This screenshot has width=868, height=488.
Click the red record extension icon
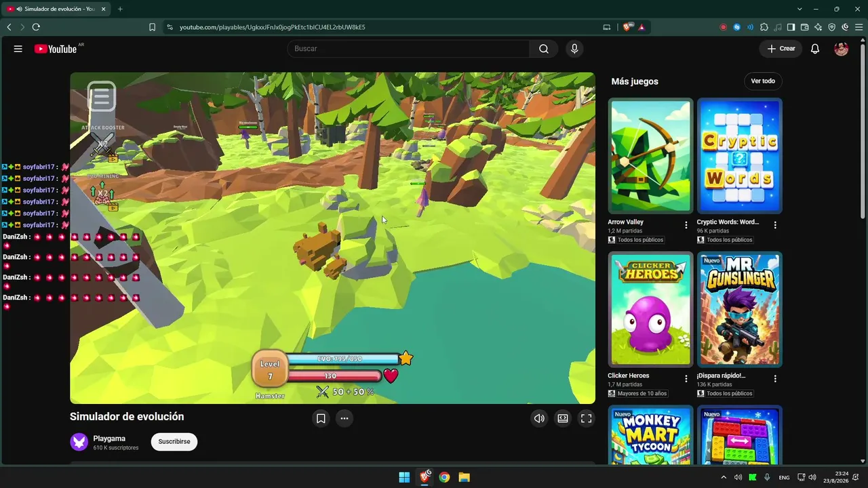pos(724,27)
